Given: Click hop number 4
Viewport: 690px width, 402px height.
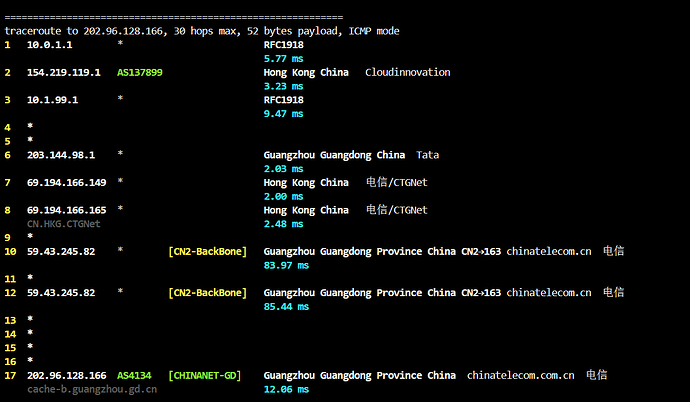Looking at the screenshot, I should [7, 128].
